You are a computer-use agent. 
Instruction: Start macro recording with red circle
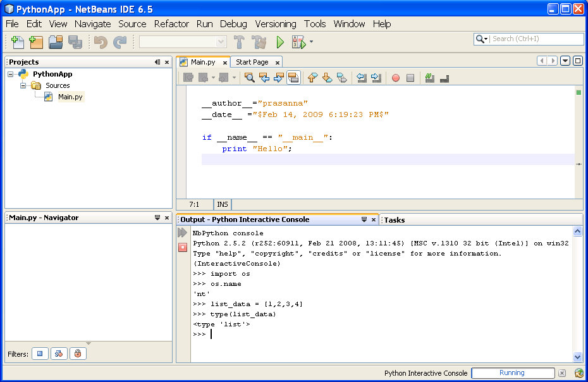coord(396,78)
